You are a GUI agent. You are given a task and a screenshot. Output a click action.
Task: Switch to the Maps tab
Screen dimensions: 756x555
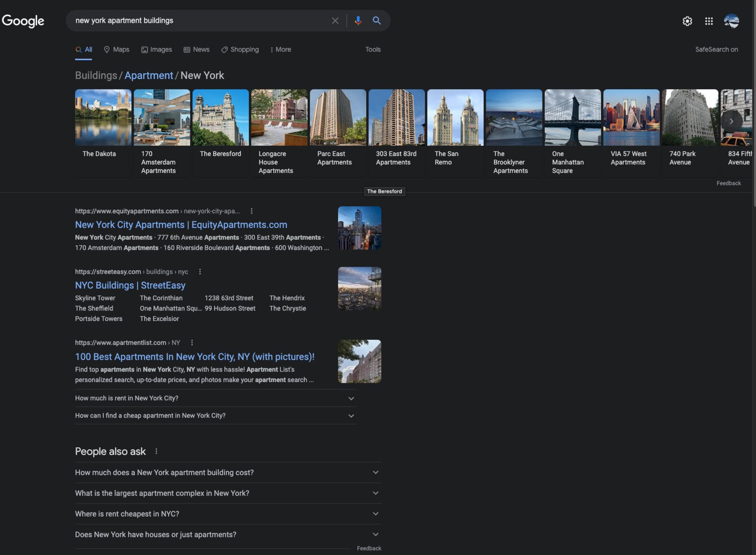pos(117,50)
